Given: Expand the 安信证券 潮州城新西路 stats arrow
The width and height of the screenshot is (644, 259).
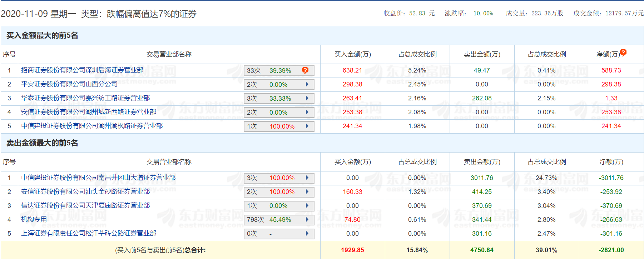Looking at the screenshot, I should click(307, 112).
